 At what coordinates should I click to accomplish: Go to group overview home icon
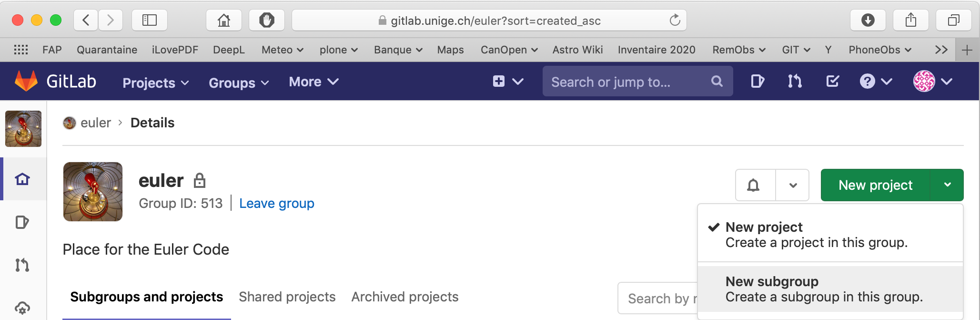coord(22,179)
